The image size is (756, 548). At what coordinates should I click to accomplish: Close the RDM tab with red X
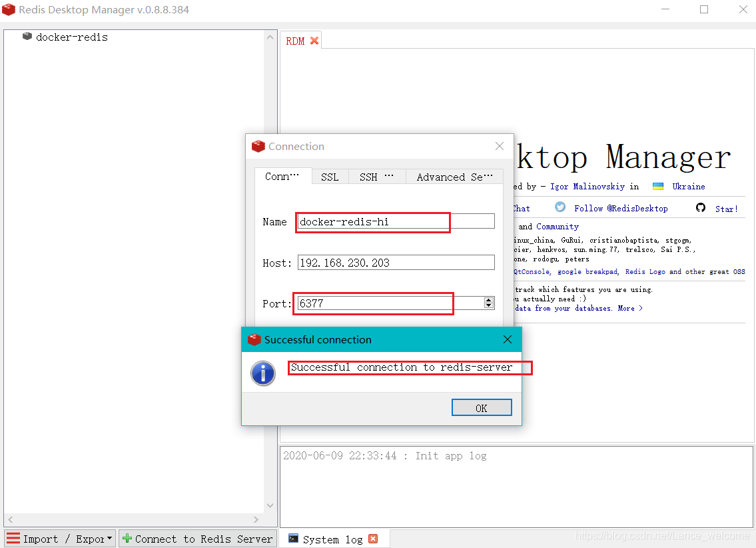314,41
